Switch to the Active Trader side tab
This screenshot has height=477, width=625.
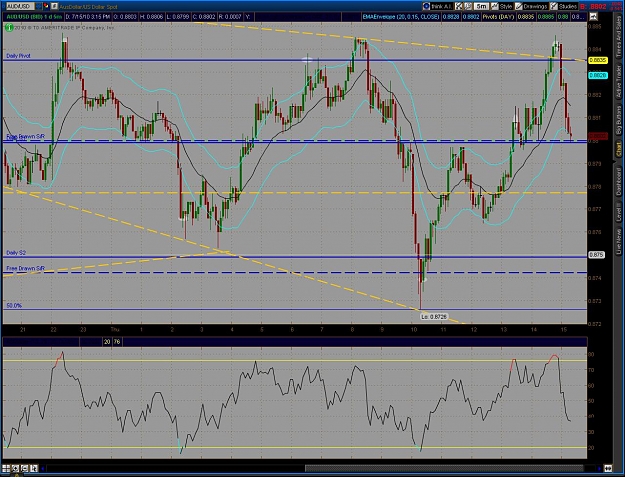(619, 82)
